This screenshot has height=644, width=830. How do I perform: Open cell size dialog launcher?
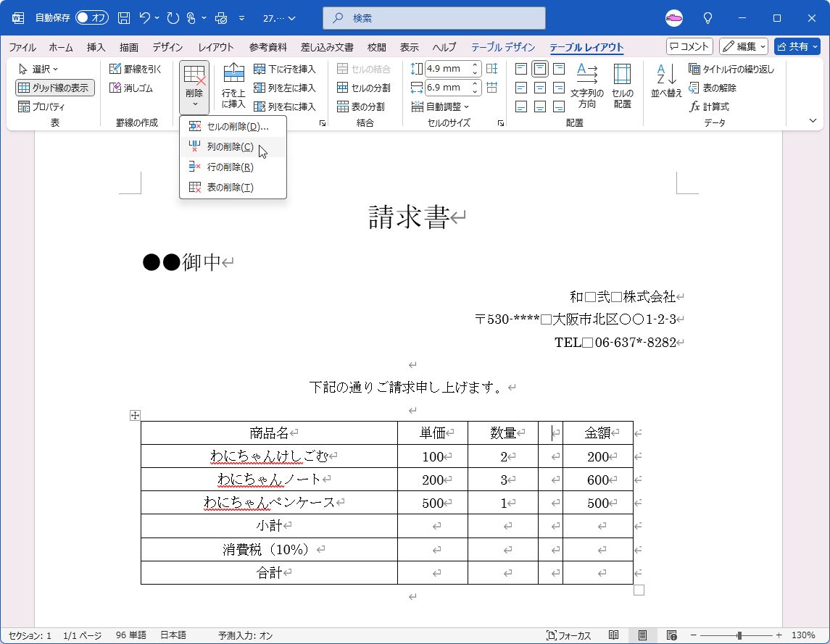coord(500,123)
